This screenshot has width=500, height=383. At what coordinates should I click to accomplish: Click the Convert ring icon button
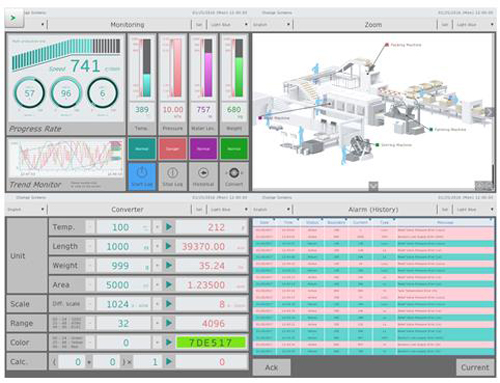click(234, 176)
